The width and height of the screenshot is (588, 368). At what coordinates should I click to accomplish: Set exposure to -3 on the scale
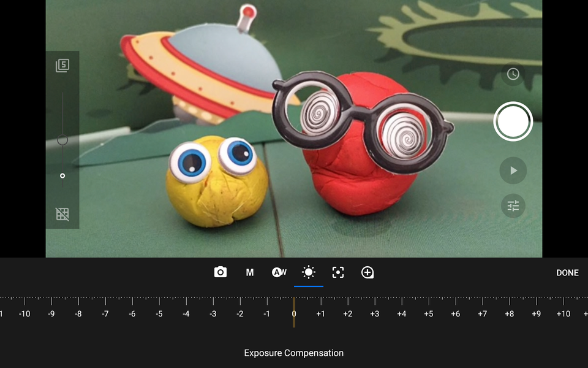[x=213, y=313]
